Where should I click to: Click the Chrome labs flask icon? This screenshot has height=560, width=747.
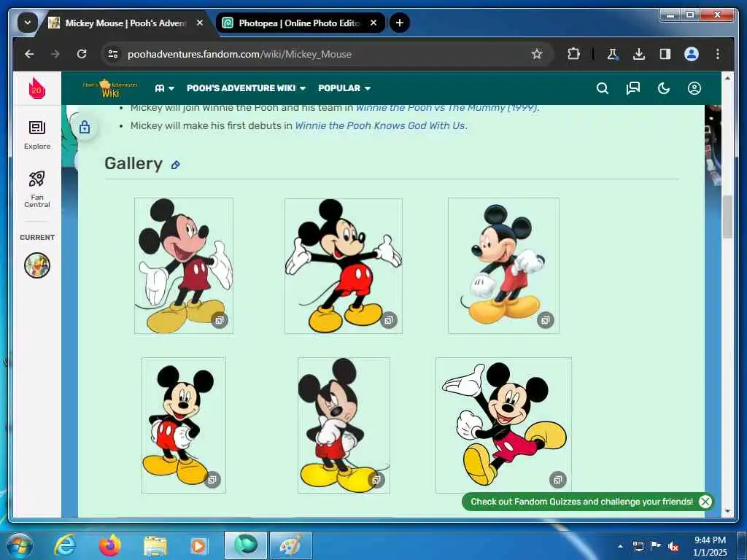[x=612, y=54]
